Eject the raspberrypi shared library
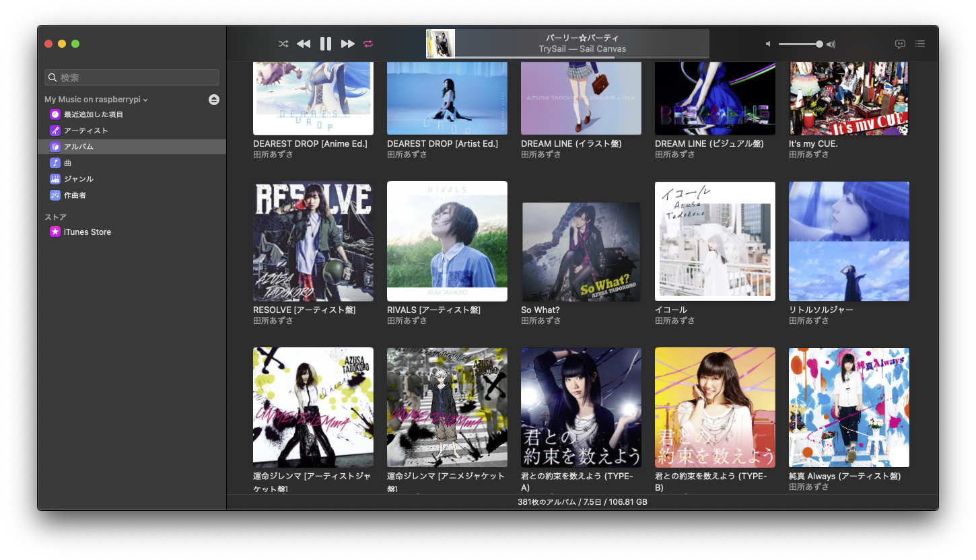Viewport: 976px width, 560px height. pyautogui.click(x=214, y=100)
